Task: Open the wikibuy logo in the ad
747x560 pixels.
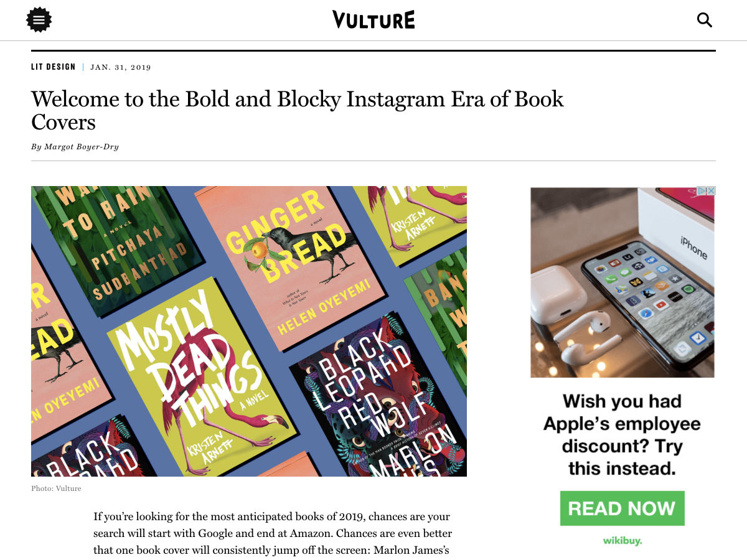Action: tap(622, 541)
